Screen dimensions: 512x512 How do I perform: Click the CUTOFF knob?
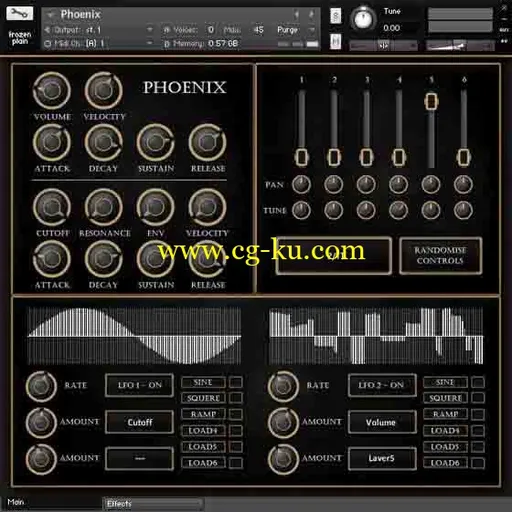tap(52, 207)
